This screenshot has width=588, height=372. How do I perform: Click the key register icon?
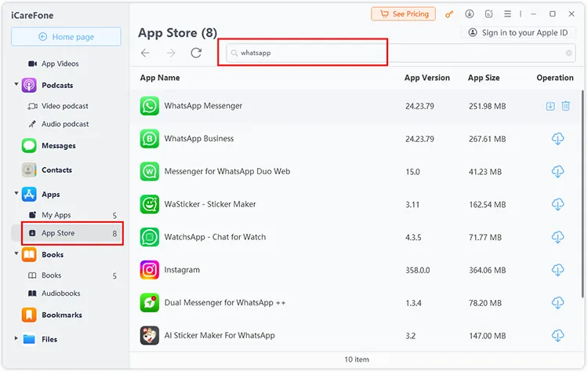tap(449, 14)
